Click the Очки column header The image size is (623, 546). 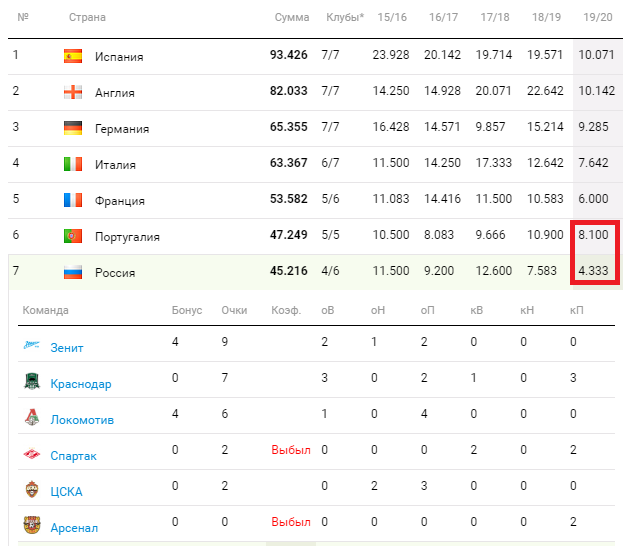(234, 310)
